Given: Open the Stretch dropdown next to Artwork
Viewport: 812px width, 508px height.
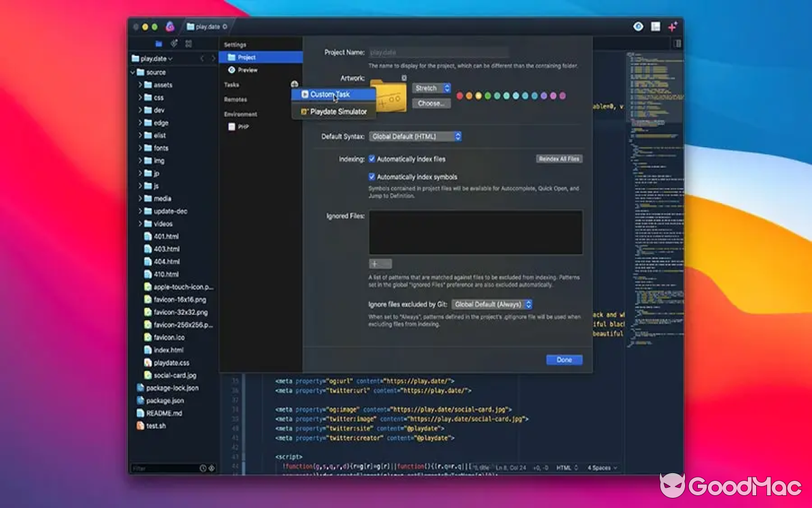Looking at the screenshot, I should (x=431, y=88).
